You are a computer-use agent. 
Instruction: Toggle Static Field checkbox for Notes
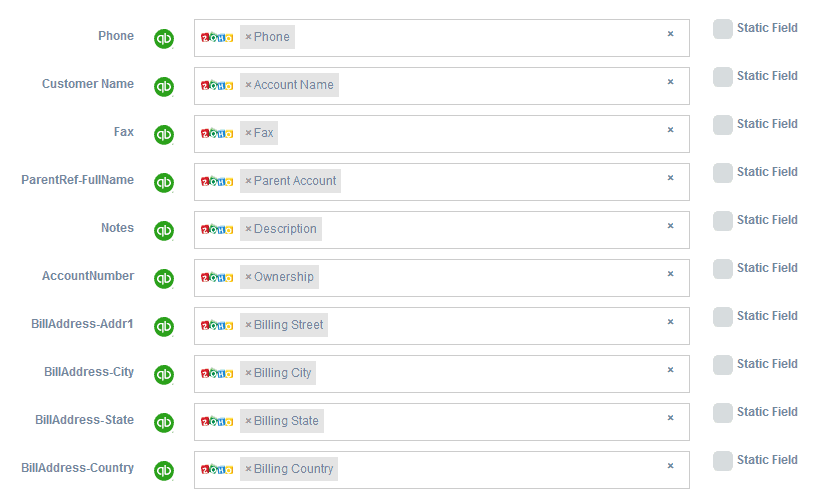722,221
